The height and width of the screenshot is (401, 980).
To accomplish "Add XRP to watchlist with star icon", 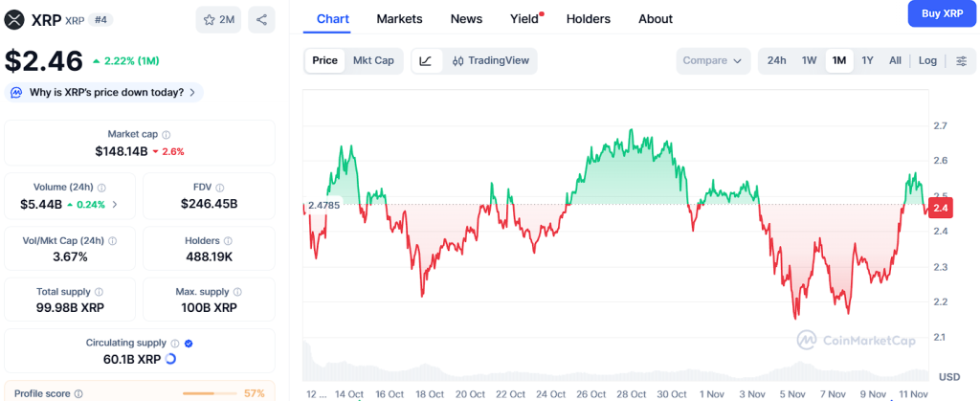I will (218, 19).
